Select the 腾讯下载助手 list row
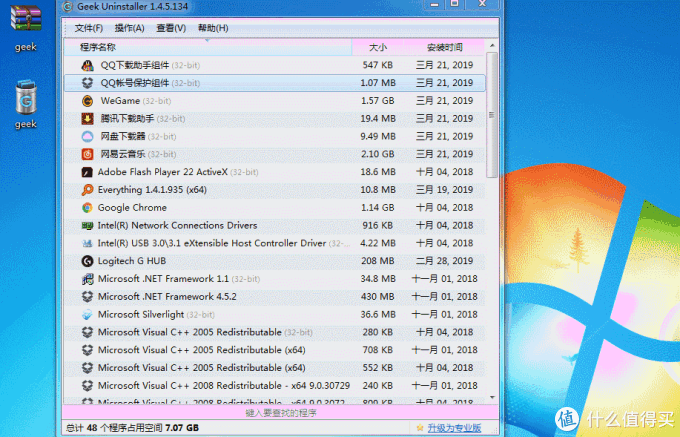This screenshot has width=680, height=437. click(275, 118)
